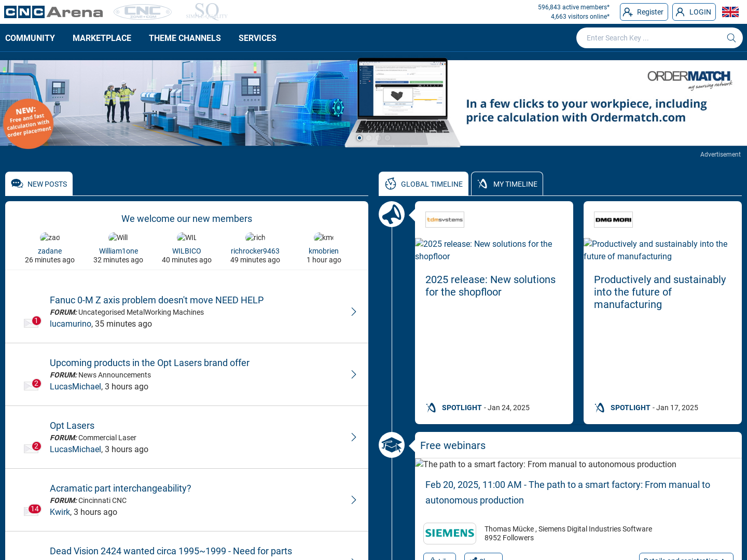Image resolution: width=747 pixels, height=560 pixels.
Task: Click the Register button
Action: [644, 12]
